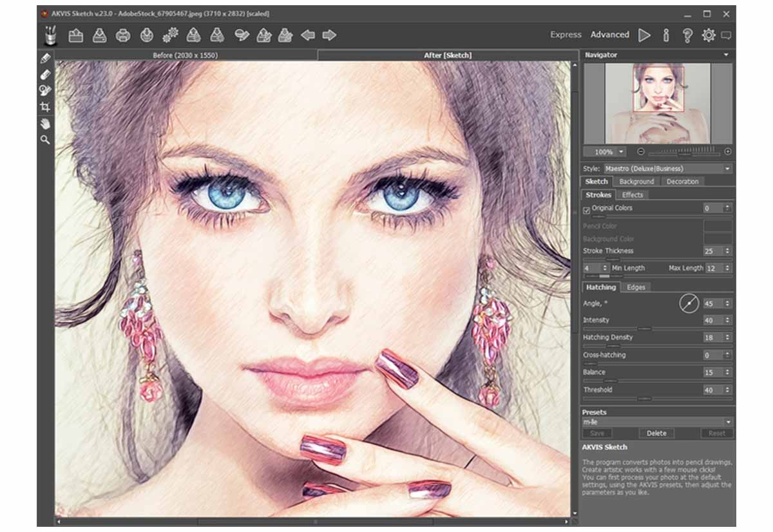Screen dimensions: 773x532
Task: Switch to the After [Sketch] tab
Action: click(447, 55)
